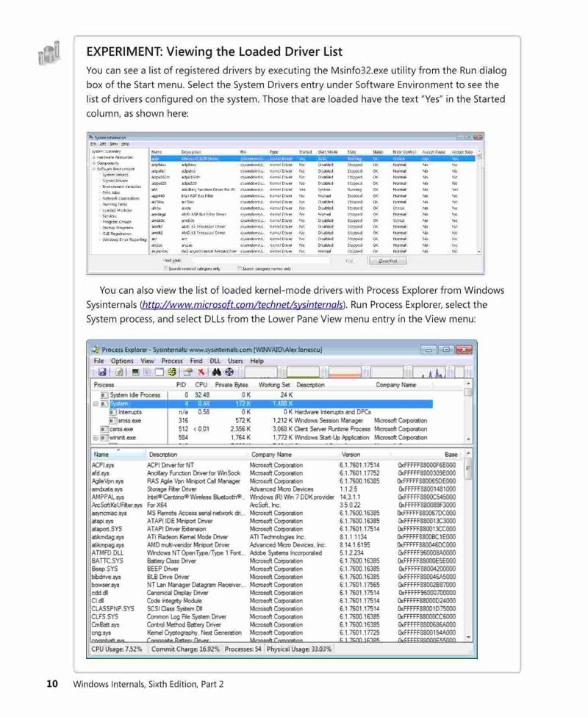Viewport: 588px width, 717px height.
Task: Expand Components in System Information tree
Action: [94, 163]
